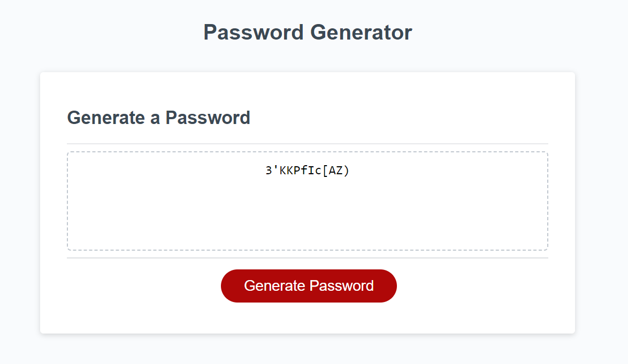
Task: Click the top-left corner of the password box
Action: point(70,155)
